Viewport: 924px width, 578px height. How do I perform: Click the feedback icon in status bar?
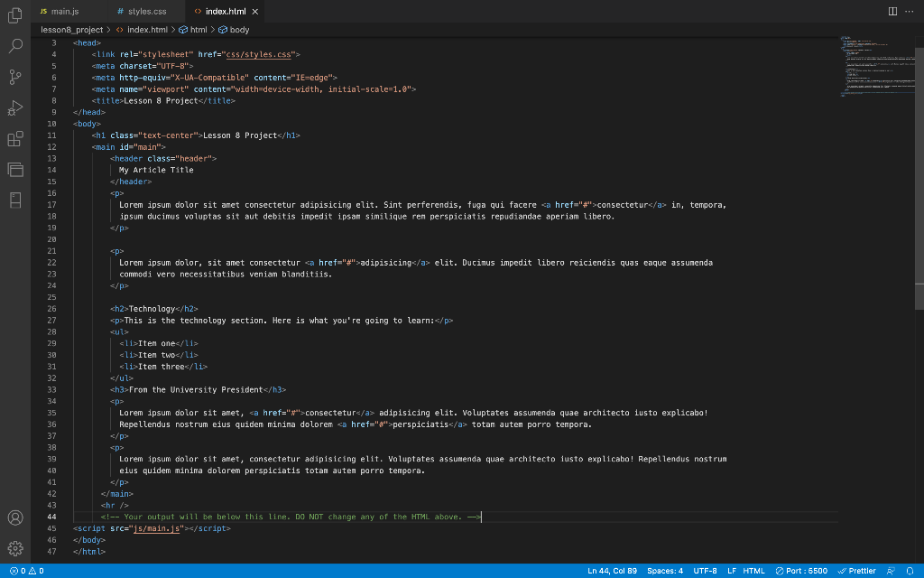(891, 571)
